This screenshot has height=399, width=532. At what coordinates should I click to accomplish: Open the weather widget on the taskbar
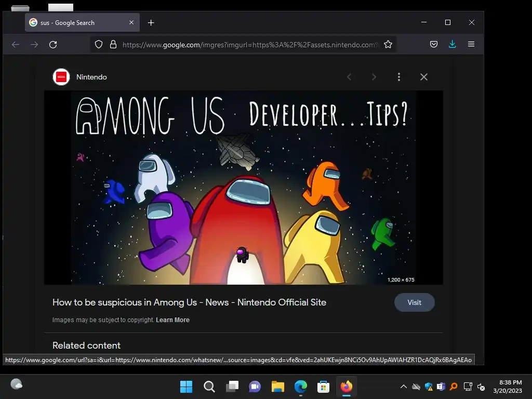[x=16, y=384]
